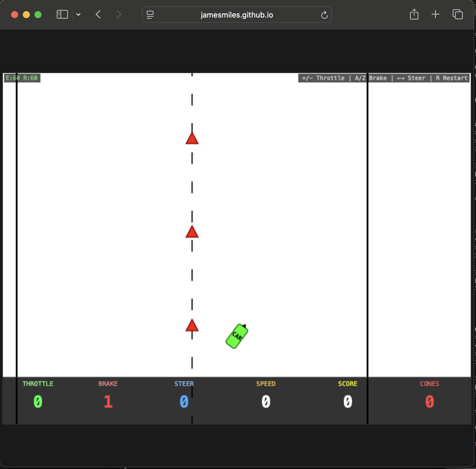Show the tab overview icon
The width and height of the screenshot is (476, 469).
point(458,14)
